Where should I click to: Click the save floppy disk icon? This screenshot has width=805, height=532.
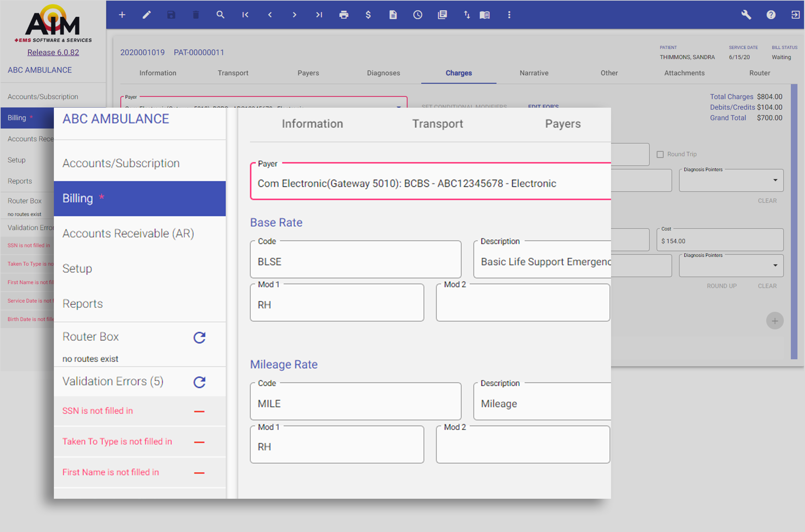pyautogui.click(x=171, y=15)
